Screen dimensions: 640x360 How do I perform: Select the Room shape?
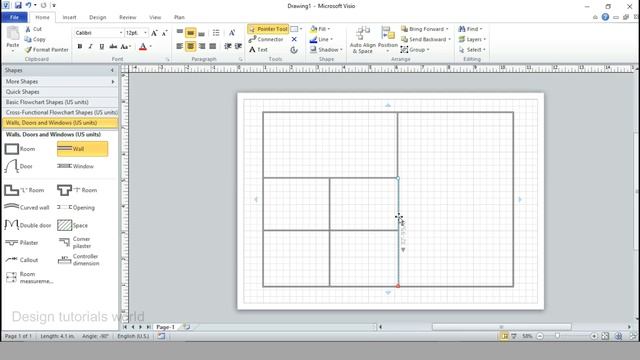point(20,149)
